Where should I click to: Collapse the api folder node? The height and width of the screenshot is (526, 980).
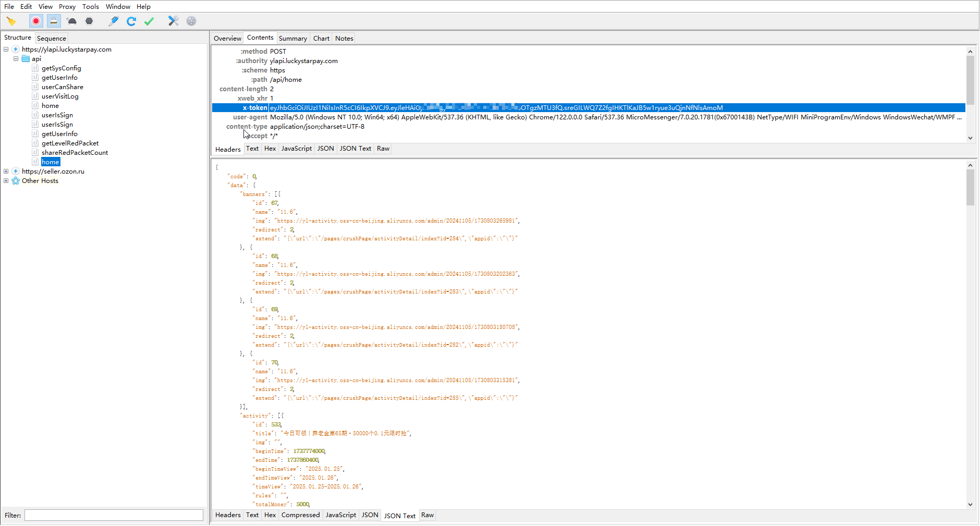point(16,59)
